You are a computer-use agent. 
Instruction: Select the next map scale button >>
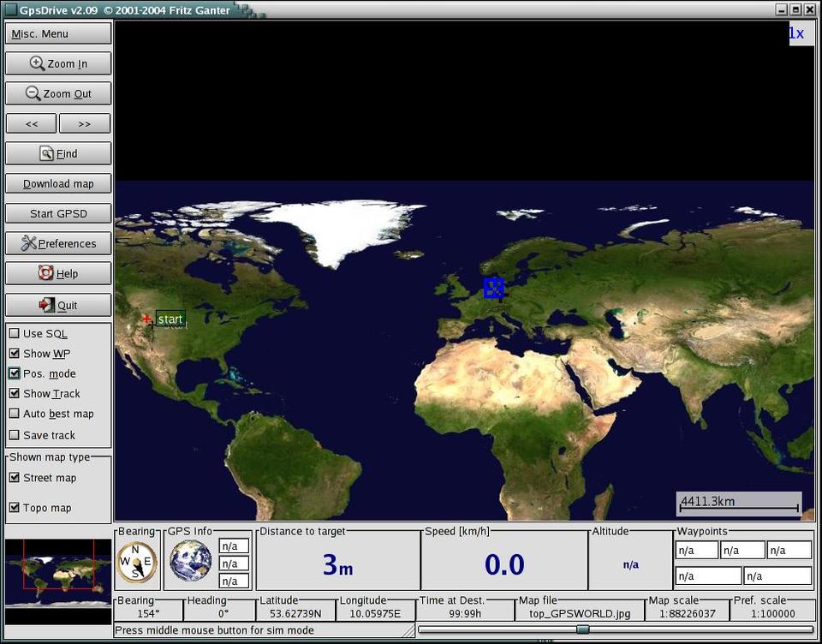[85, 123]
